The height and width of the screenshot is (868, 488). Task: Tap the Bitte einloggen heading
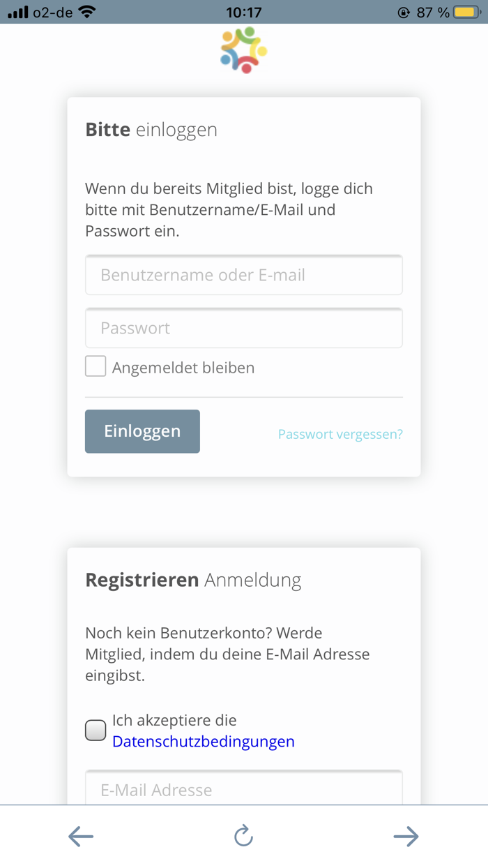pyautogui.click(x=151, y=129)
